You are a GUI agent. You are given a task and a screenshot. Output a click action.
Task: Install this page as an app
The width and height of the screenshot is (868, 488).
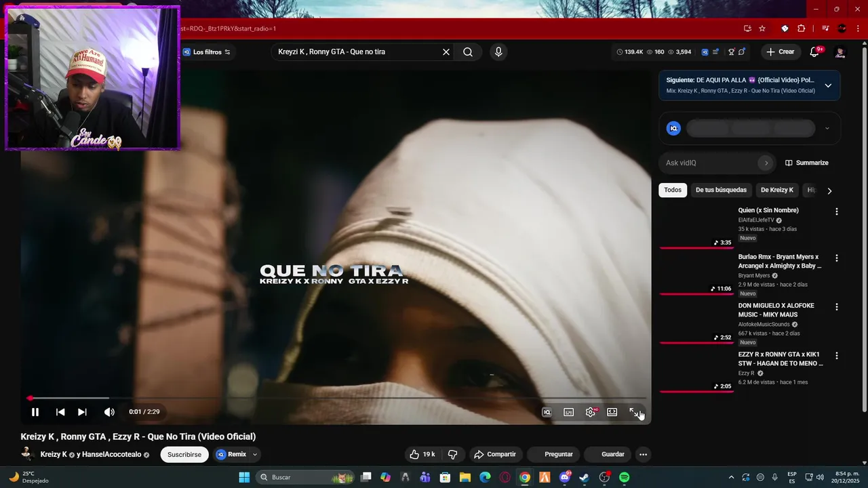[x=747, y=28]
